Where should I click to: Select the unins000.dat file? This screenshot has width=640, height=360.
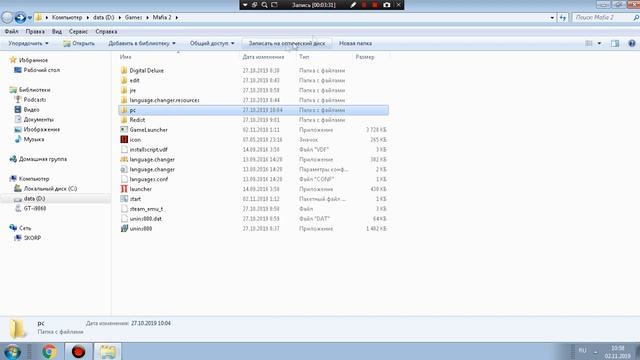145,219
